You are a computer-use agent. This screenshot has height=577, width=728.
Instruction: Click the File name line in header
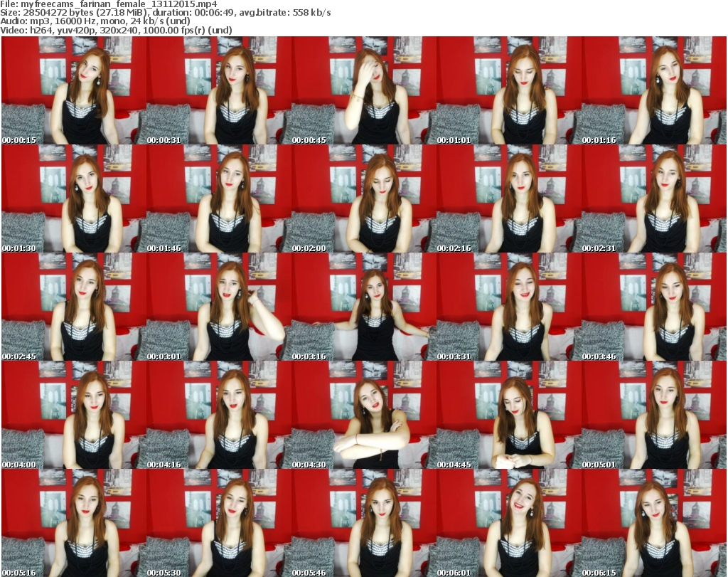[108, 4]
